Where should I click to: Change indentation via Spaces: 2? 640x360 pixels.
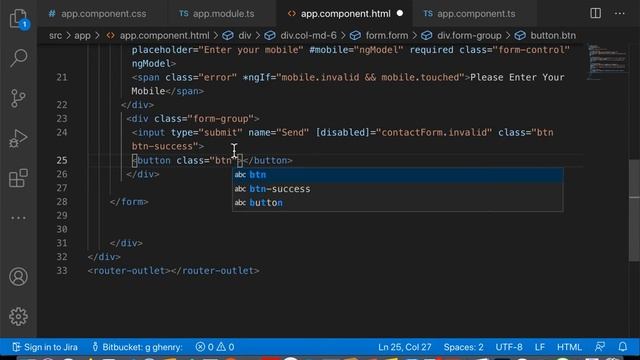coord(463,347)
